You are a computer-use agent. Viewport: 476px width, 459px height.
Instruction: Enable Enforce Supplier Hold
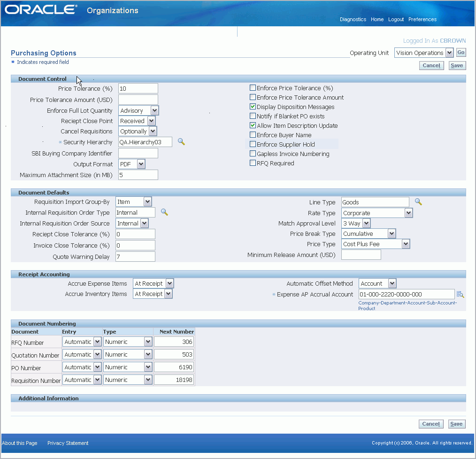pos(253,144)
